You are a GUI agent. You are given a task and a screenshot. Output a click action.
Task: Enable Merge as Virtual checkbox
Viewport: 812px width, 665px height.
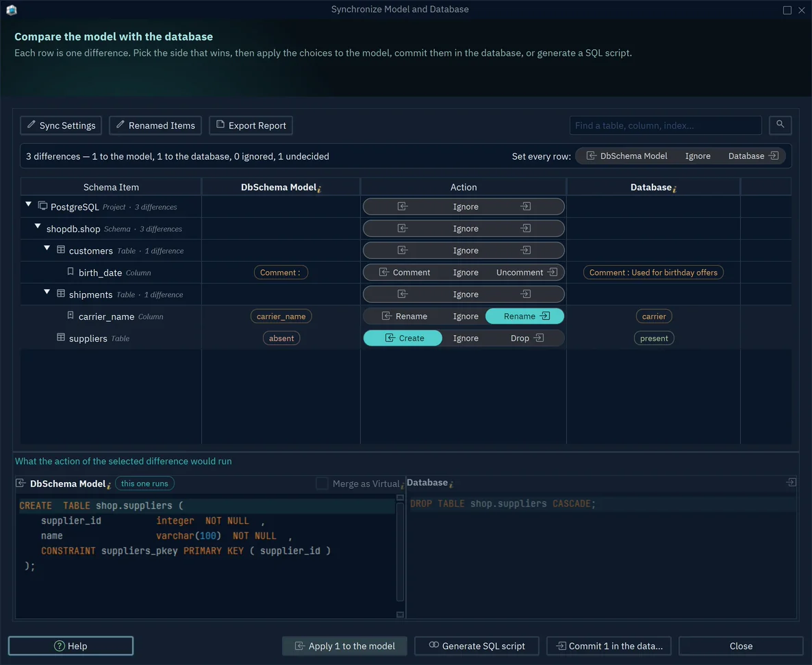click(x=322, y=484)
